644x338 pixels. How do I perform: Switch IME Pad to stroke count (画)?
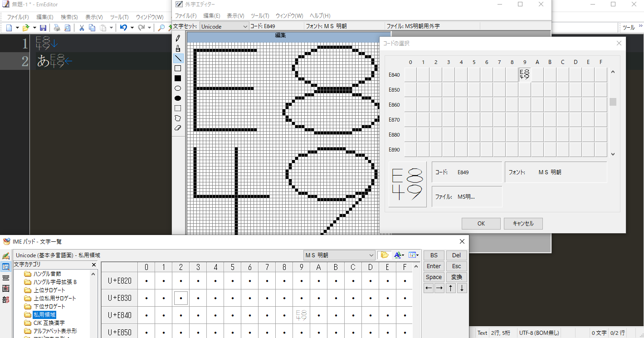click(x=6, y=289)
